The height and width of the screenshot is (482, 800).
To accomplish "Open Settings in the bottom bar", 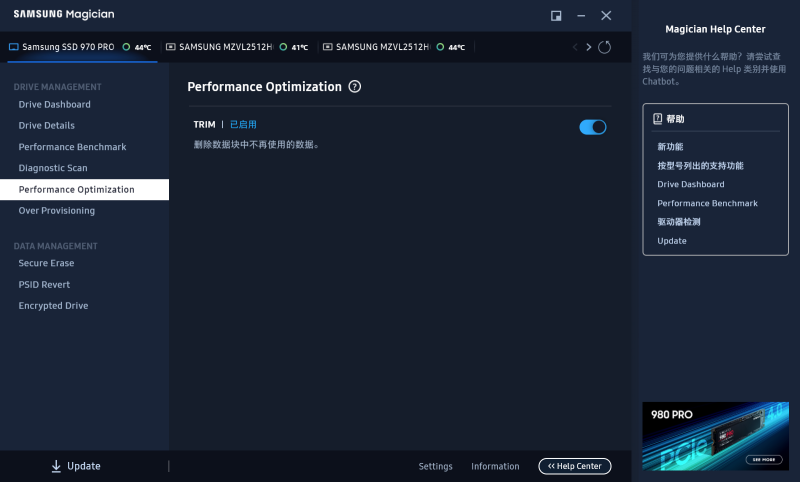I will (x=435, y=466).
